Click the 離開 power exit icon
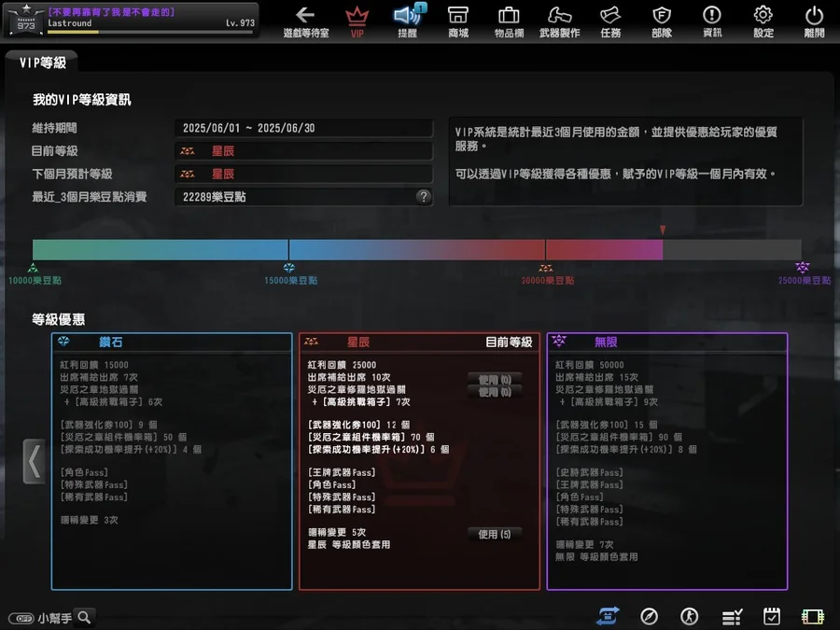The image size is (840, 630). [814, 22]
